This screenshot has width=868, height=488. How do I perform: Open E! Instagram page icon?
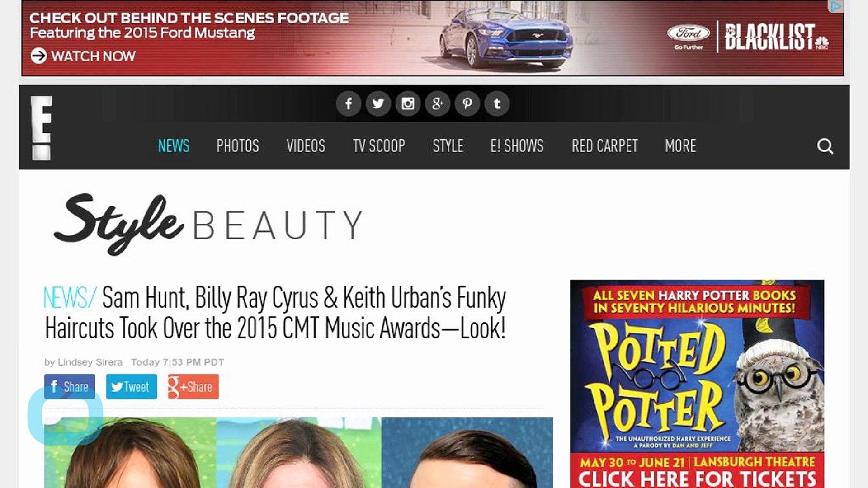[x=408, y=104]
